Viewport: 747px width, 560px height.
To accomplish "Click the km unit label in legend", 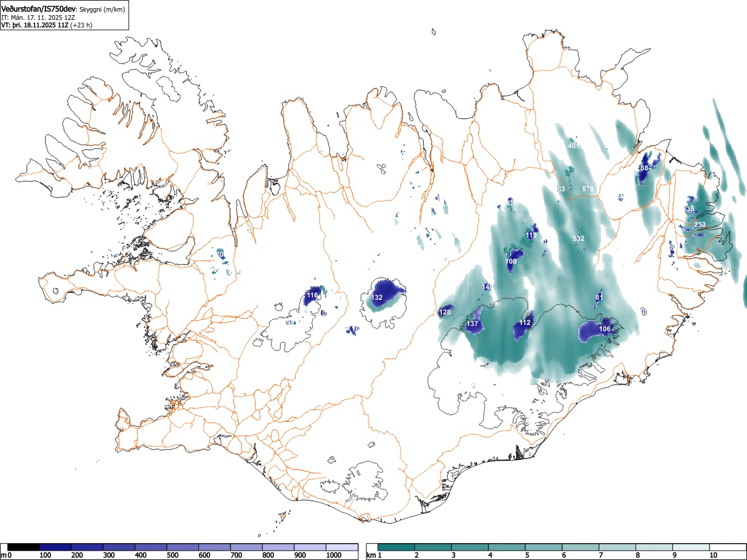I will coord(371,555).
